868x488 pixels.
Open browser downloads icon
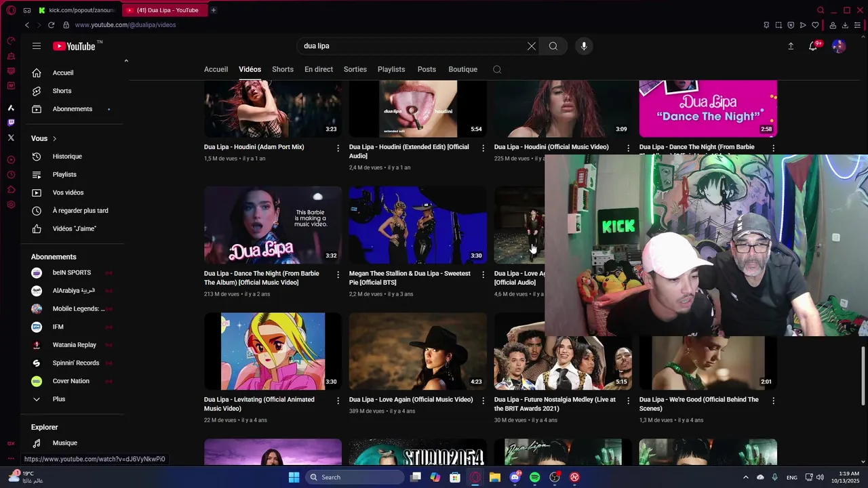845,25
